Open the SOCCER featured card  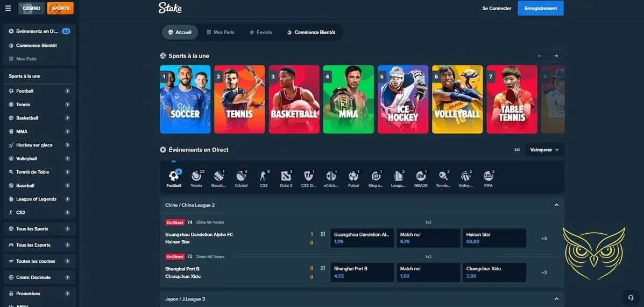(185, 100)
